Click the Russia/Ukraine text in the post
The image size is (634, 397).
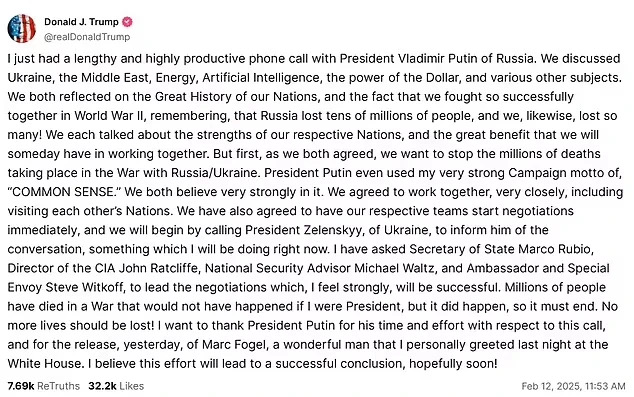coord(214,173)
